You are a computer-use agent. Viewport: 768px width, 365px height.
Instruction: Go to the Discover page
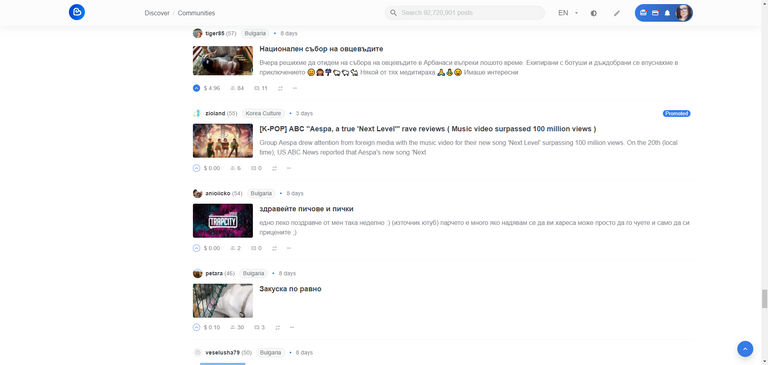point(157,13)
